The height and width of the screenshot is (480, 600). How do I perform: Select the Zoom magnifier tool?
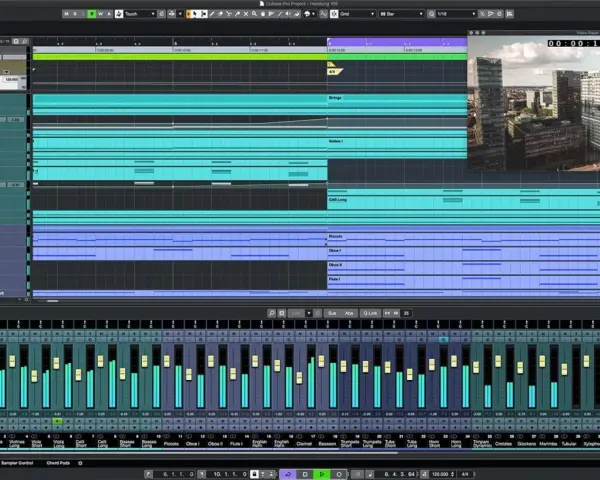coord(254,14)
